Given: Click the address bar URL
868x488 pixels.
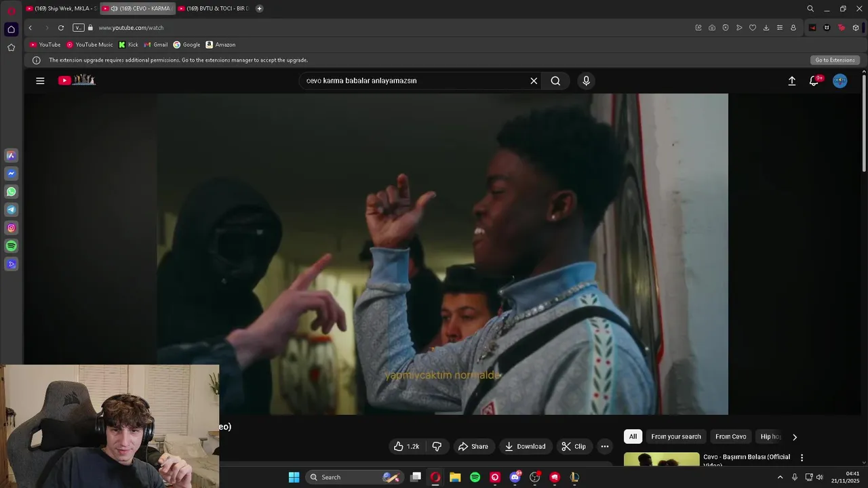Looking at the screenshot, I should tap(131, 28).
